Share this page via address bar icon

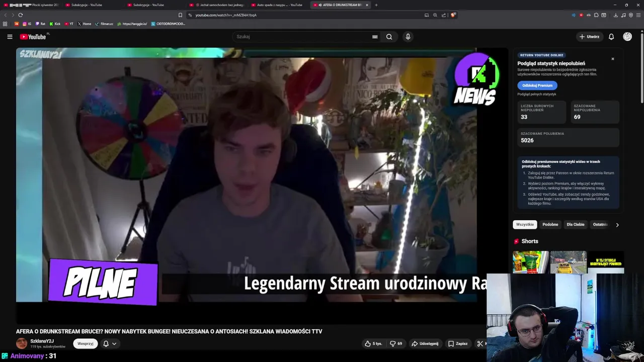pos(444,15)
